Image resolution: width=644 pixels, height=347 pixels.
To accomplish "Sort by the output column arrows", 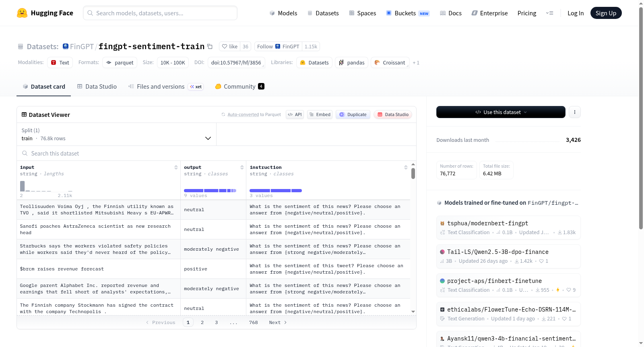I will pos(242,167).
